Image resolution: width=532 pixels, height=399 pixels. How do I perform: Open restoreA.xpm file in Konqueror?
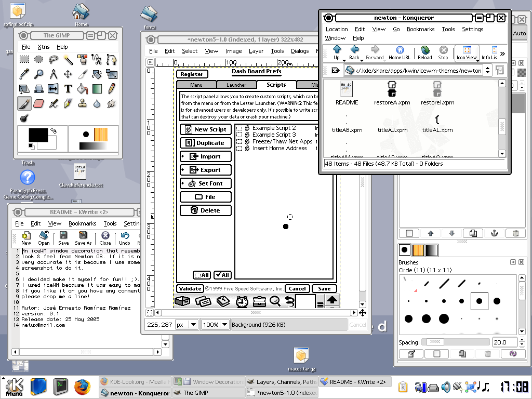point(392,93)
